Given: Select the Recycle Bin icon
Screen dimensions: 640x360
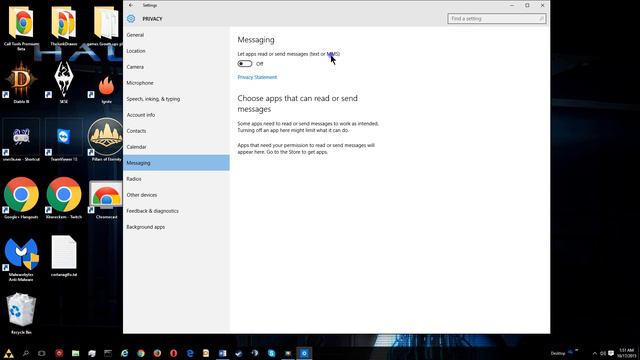Looking at the screenshot, I should 21,312.
